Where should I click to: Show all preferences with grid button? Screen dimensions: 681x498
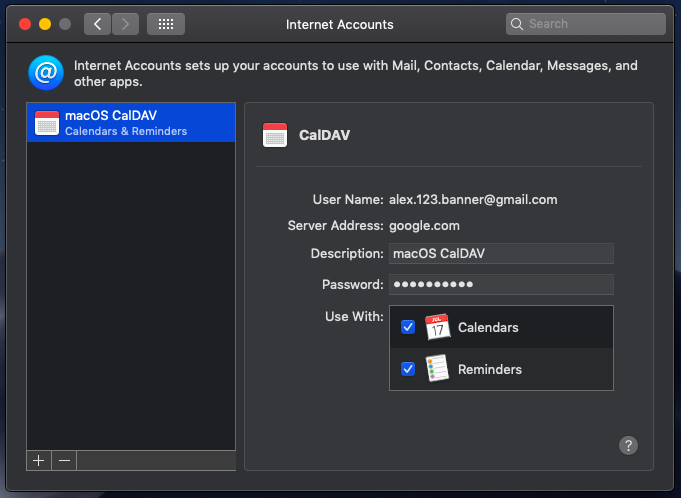166,24
